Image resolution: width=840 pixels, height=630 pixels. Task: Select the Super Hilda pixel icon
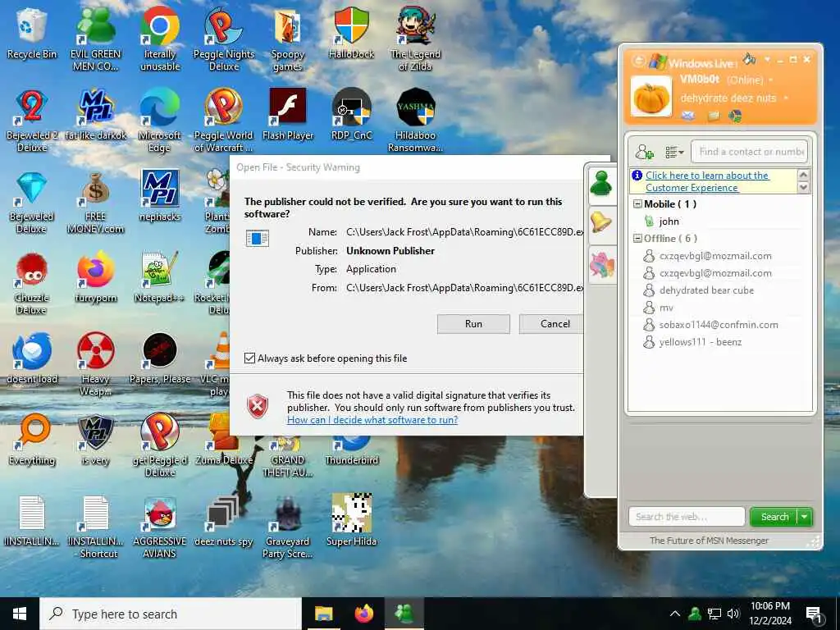[351, 520]
